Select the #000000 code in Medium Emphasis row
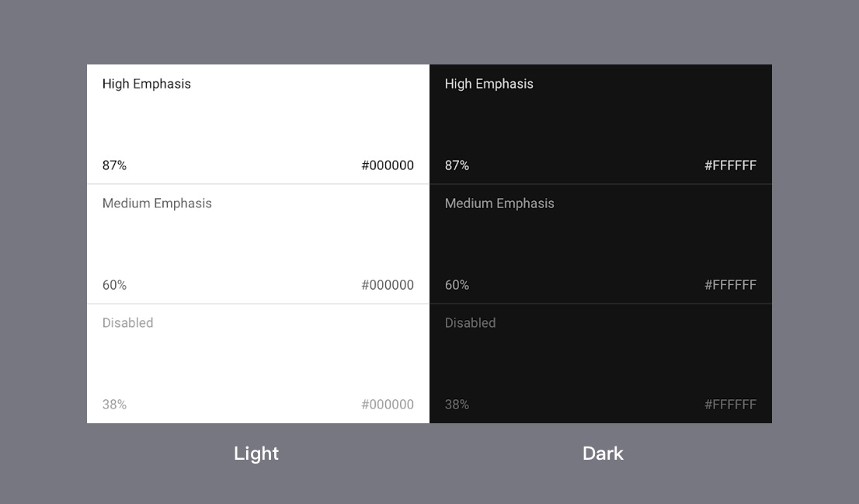 pos(388,285)
